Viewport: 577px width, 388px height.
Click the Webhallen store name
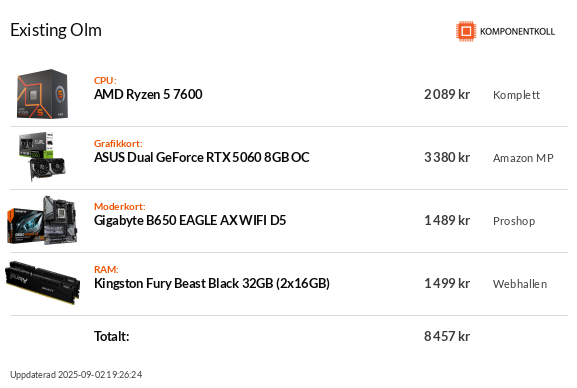coord(520,284)
